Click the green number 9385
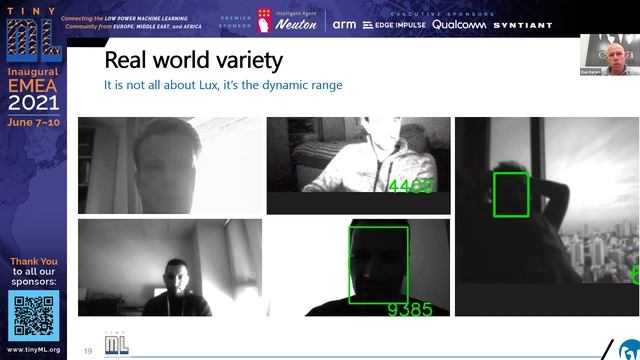The image size is (640, 360). pos(410,309)
